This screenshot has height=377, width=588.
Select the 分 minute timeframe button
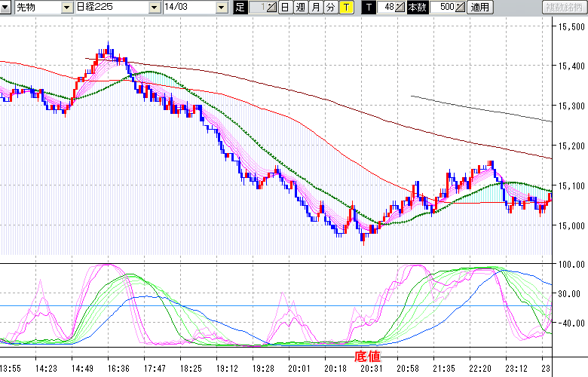point(329,8)
